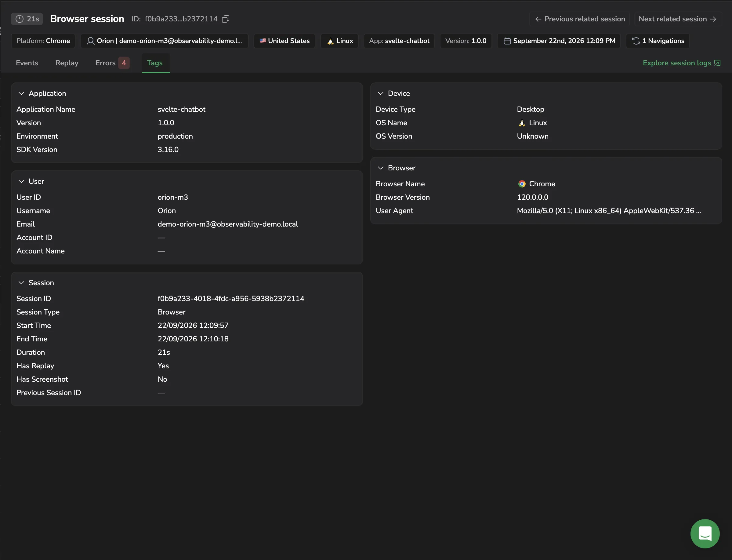Click the calendar icon by September 22nd
Screen dimensions: 732x560
coord(507,41)
